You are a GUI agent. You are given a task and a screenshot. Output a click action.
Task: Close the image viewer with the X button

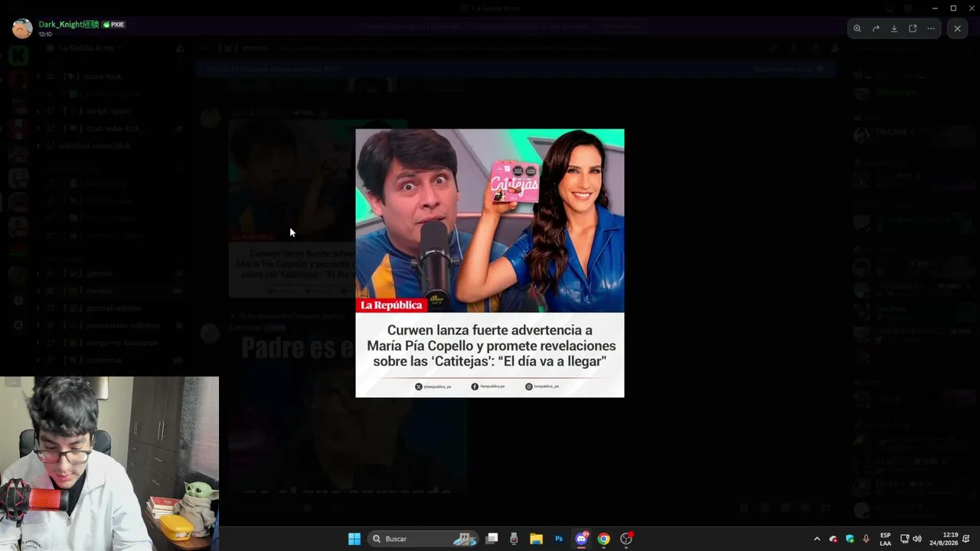957,28
